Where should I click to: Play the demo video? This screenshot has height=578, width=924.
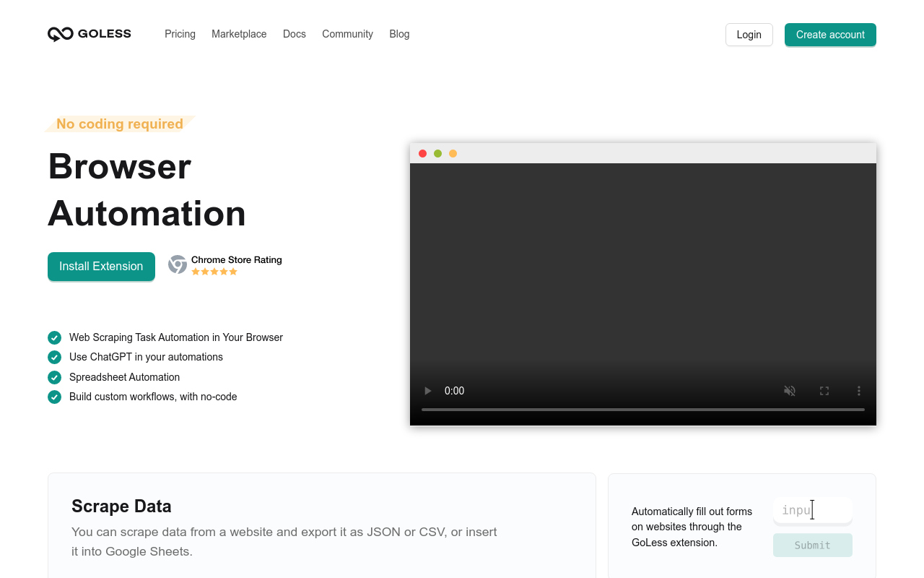pyautogui.click(x=427, y=391)
